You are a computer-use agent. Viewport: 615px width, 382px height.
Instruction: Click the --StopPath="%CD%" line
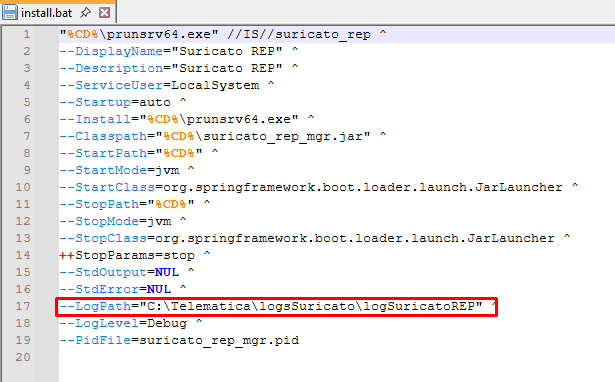[135, 204]
